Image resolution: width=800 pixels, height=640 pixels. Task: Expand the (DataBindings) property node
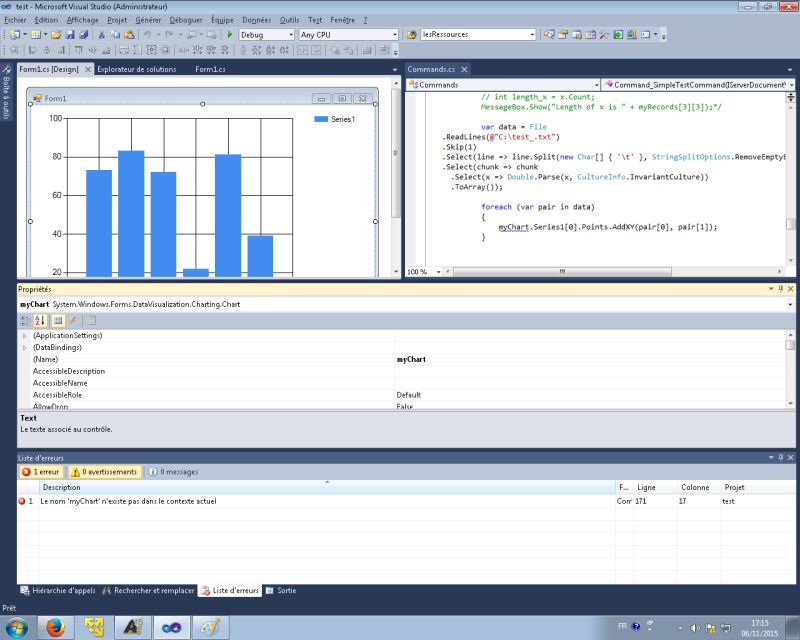pos(24,347)
